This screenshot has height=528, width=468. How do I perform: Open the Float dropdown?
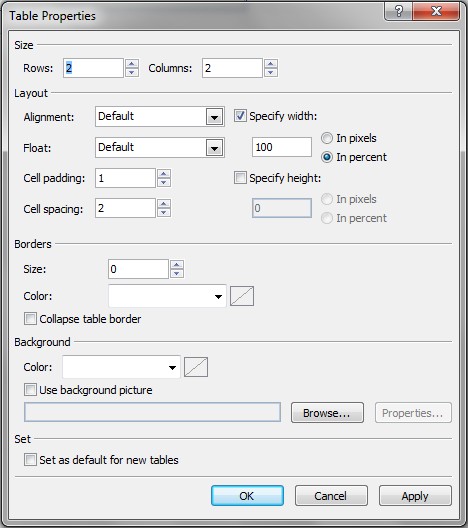(215, 147)
